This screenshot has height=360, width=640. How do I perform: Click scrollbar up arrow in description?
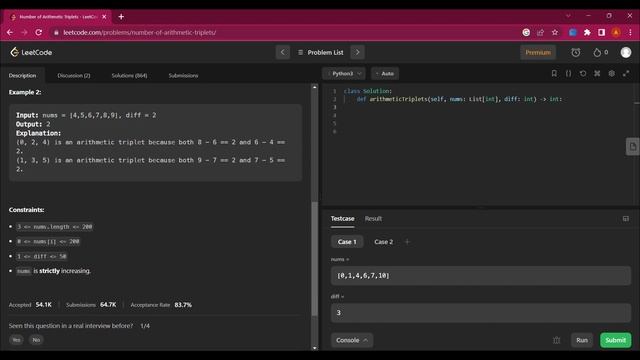tap(315, 87)
